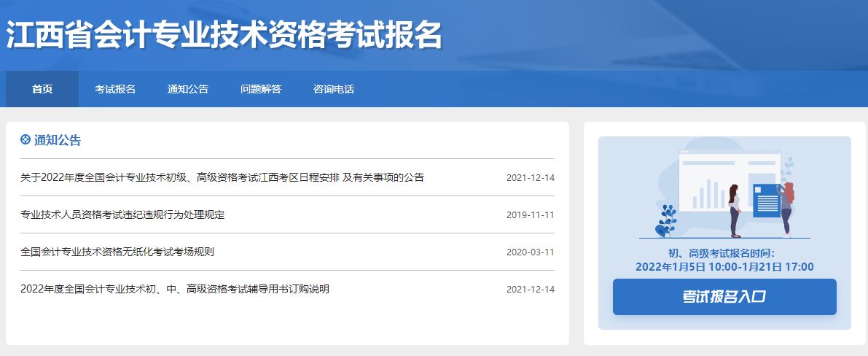Viewport: 868px width, 356px height.
Task: Open the 考试报名 navigation tab
Action: [115, 89]
